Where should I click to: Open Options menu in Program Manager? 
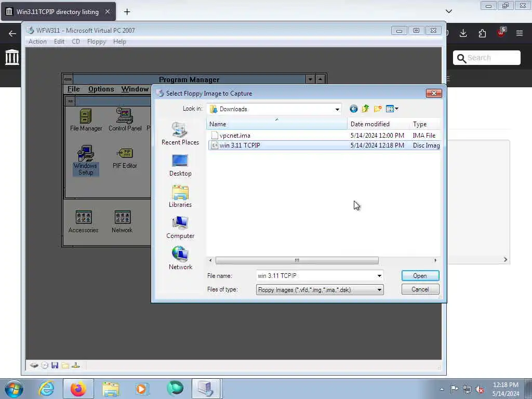click(x=101, y=89)
